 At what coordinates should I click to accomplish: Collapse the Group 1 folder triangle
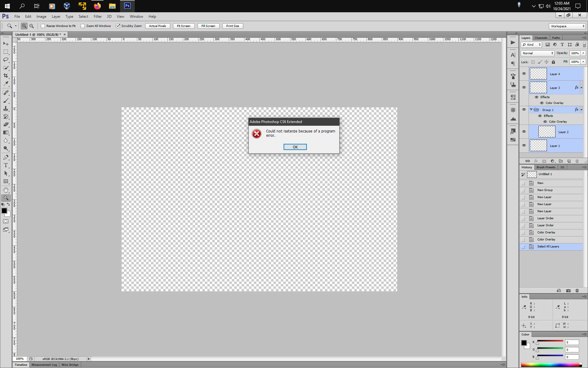[x=531, y=109]
